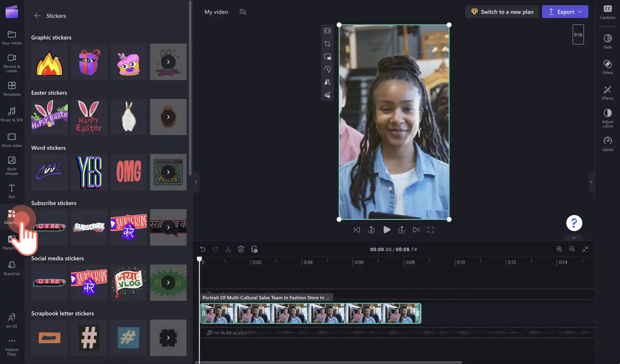This screenshot has height=364, width=620.
Task: Add the YES word sticker
Action: click(x=89, y=172)
